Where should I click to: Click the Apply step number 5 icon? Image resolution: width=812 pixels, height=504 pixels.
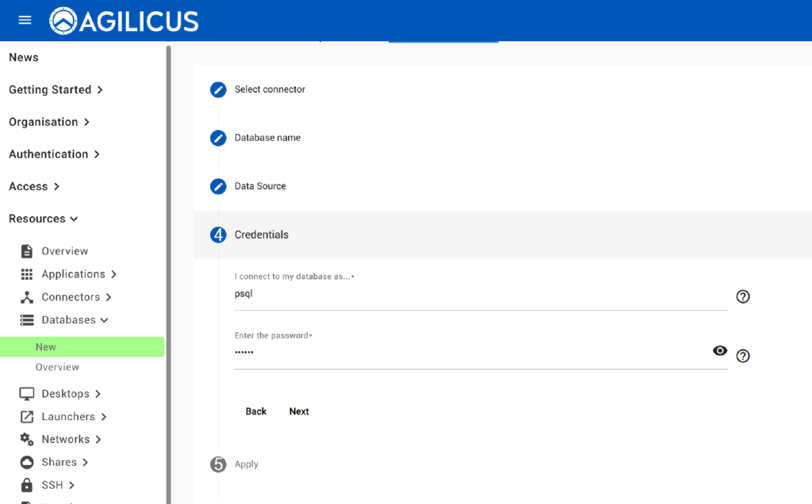218,464
